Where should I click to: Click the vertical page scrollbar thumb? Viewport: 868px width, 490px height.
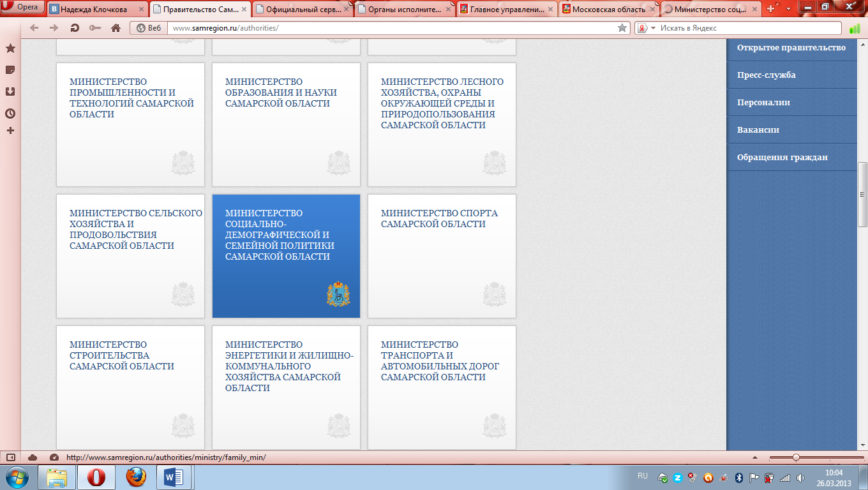click(x=862, y=195)
